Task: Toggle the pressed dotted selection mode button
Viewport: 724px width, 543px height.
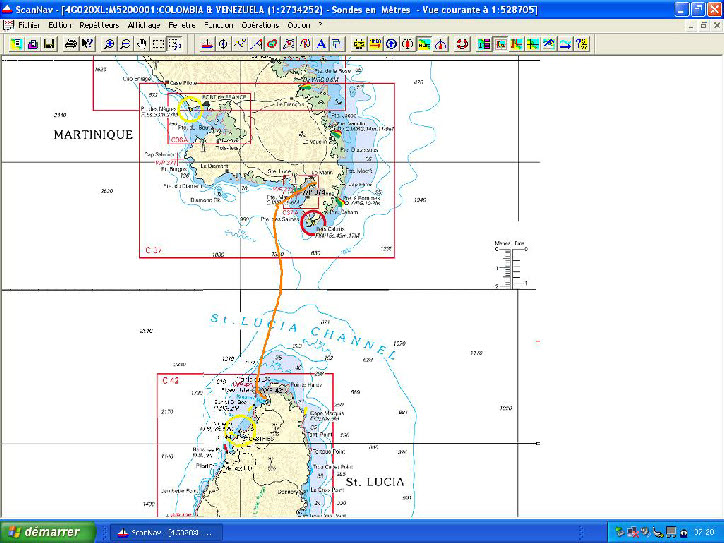Action: click(x=175, y=44)
